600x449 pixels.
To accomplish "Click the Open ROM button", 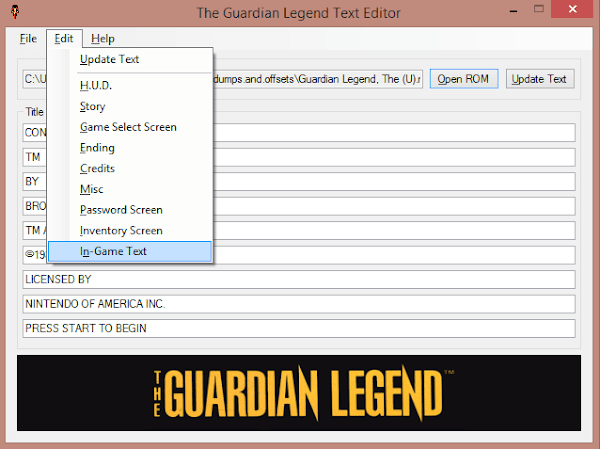I will [x=464, y=79].
